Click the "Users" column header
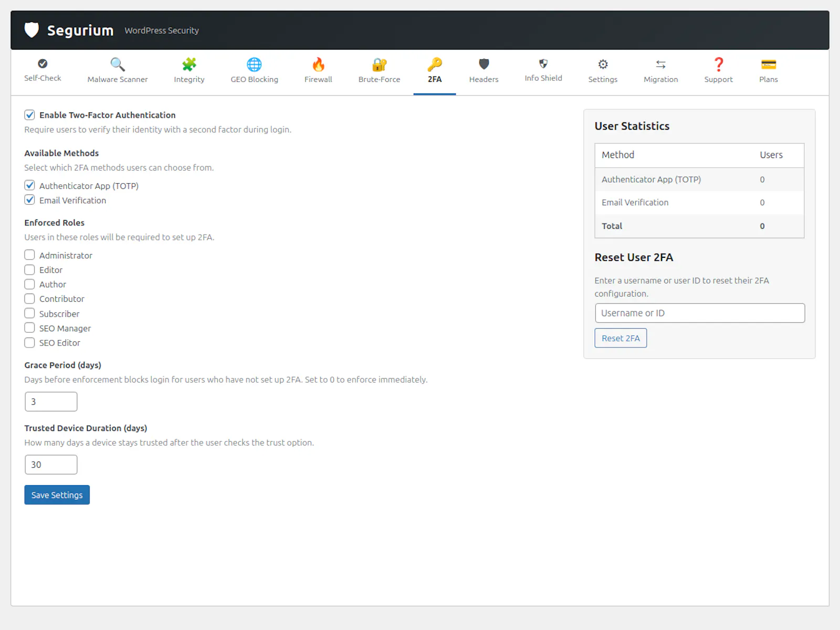 coord(771,155)
